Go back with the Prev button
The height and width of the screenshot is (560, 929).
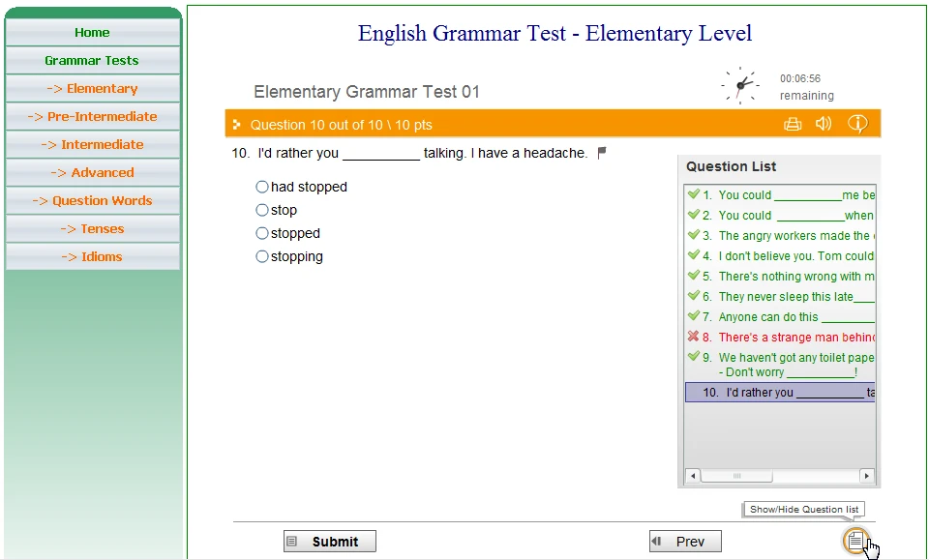(x=685, y=542)
